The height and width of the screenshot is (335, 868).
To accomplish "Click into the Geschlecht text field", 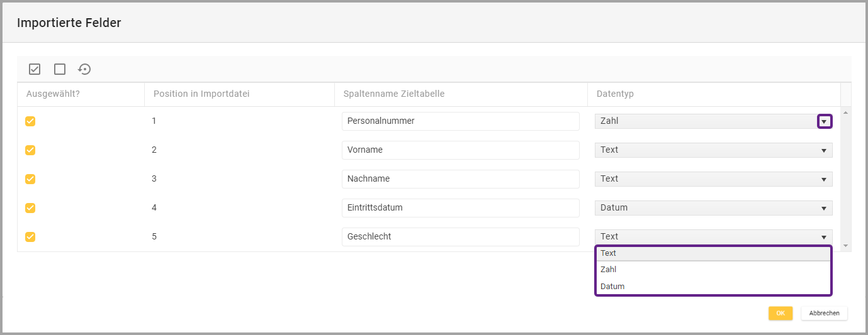I will (460, 237).
